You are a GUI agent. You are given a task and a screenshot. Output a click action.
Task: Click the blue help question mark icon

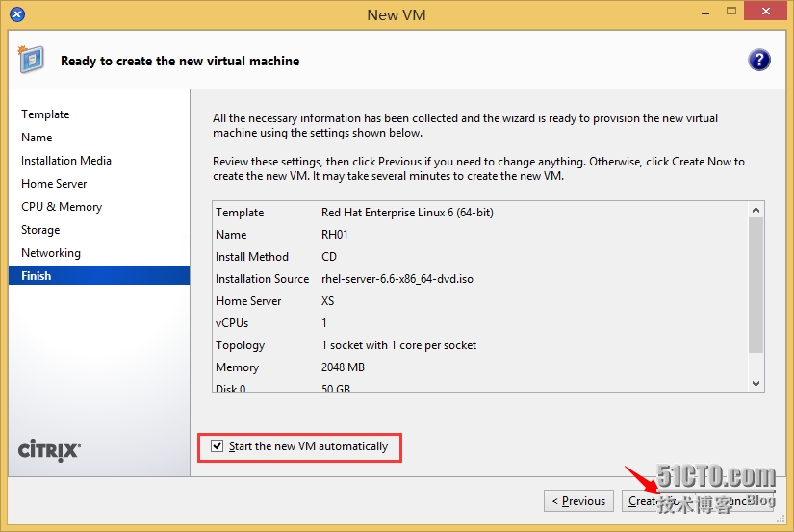pyautogui.click(x=758, y=61)
